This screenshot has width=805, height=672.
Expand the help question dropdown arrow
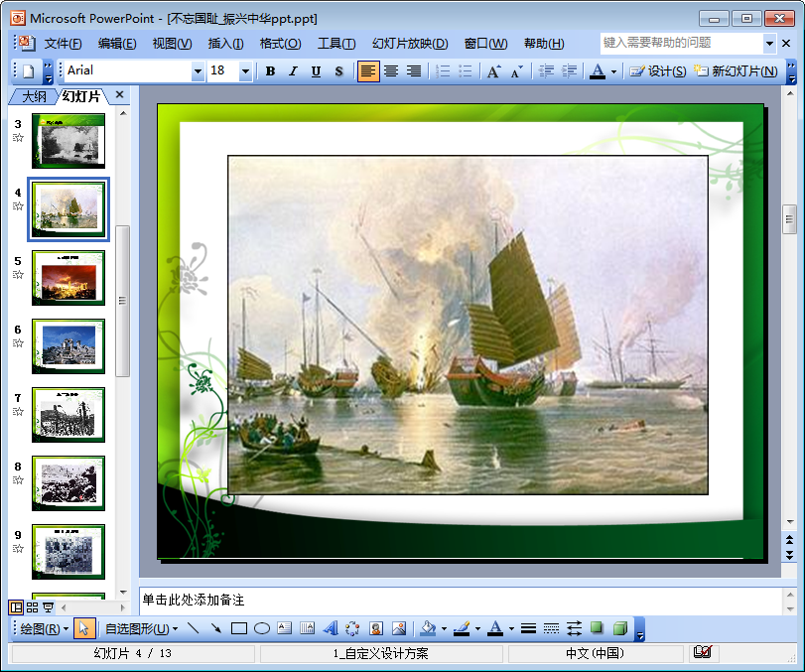(769, 43)
